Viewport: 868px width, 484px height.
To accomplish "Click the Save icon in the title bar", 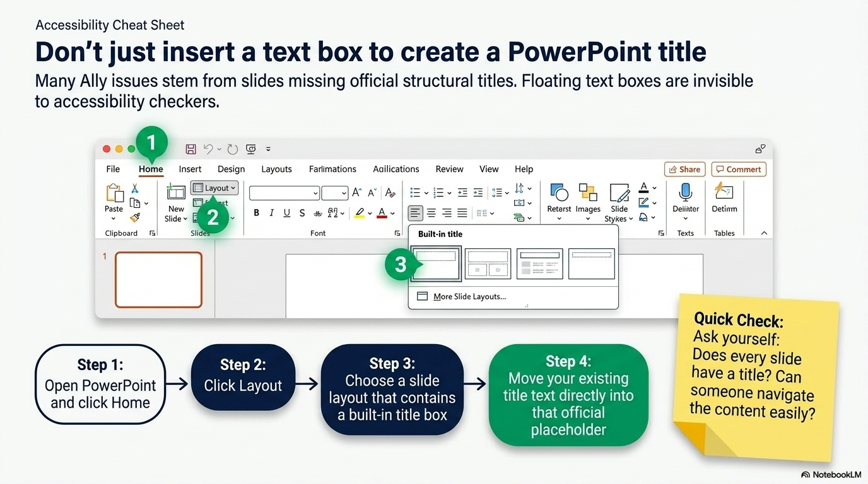I will pos(191,149).
